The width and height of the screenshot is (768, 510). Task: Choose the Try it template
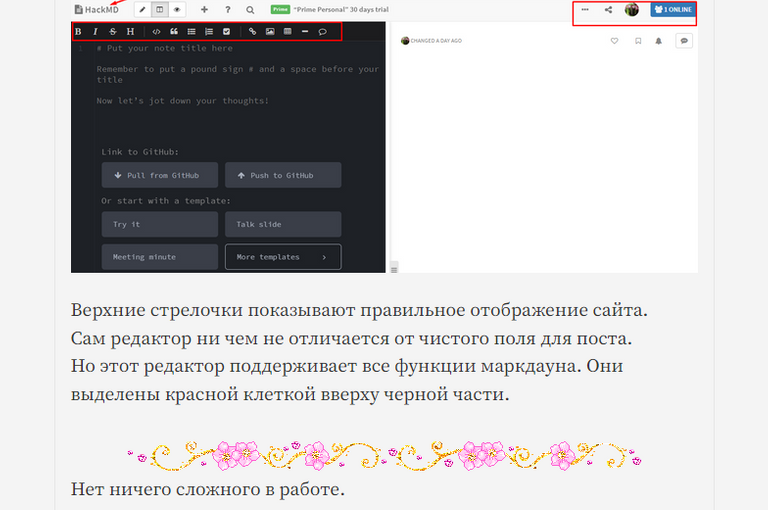click(160, 224)
